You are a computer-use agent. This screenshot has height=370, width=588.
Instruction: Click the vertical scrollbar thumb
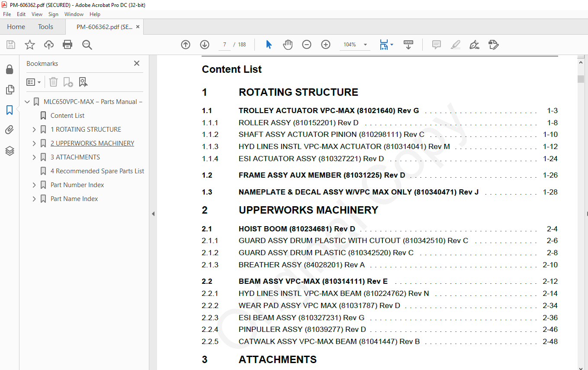point(581,79)
